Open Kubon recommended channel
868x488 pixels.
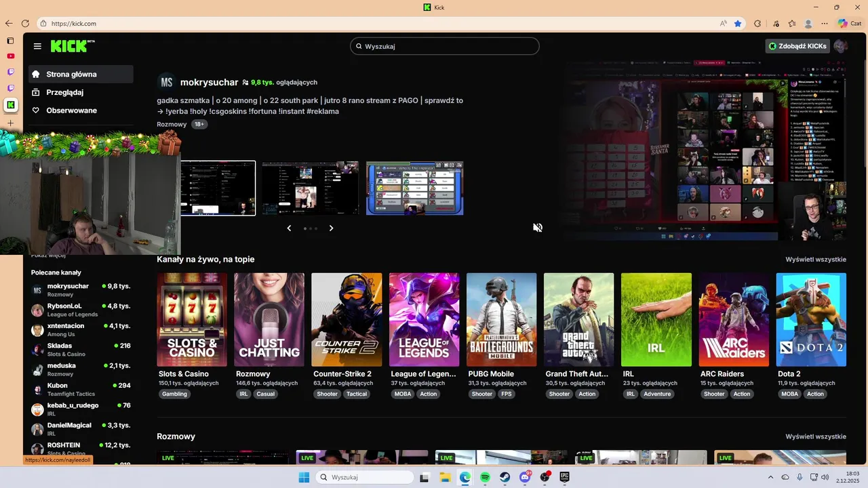click(81, 389)
